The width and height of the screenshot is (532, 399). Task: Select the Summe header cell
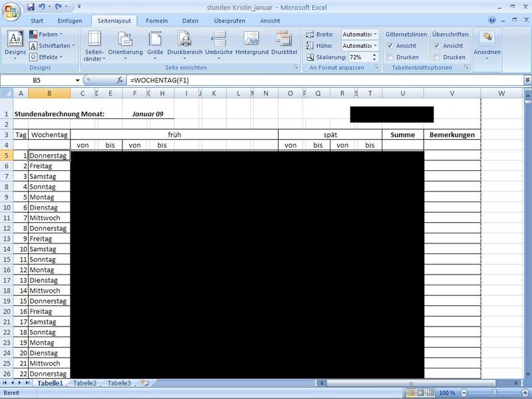(403, 135)
